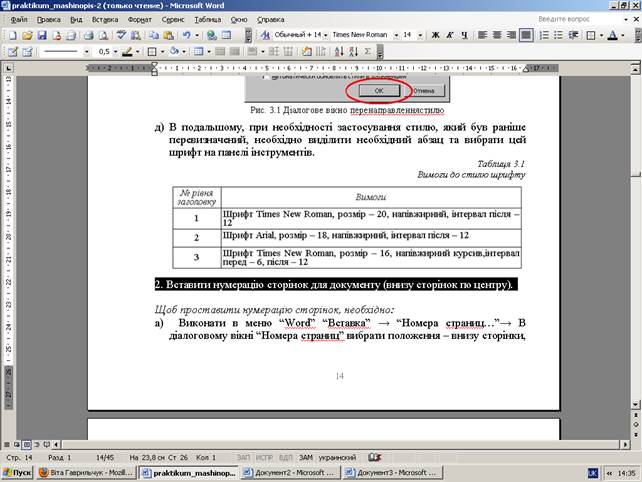The image size is (642, 482).
Task: Select the table Eraser tool
Action: 27,52
